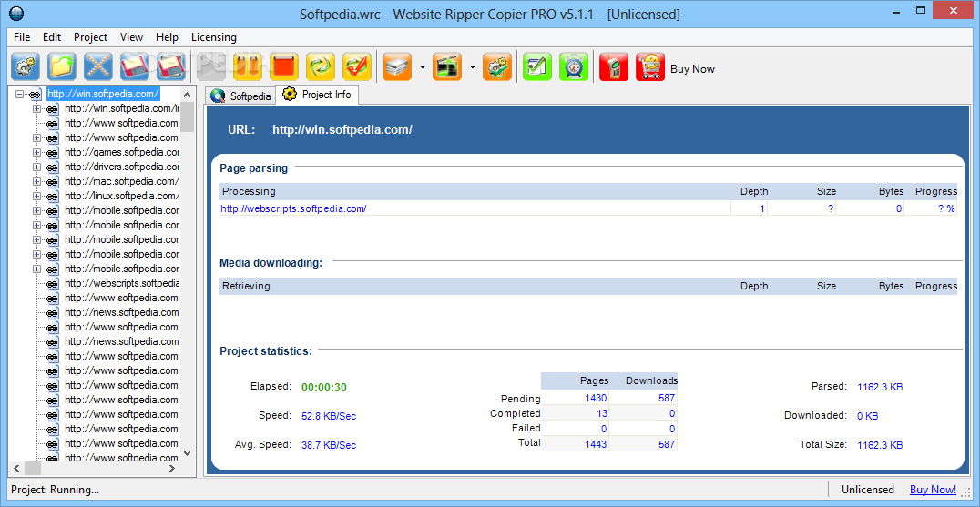Open dropdown arrow beside stacked pages icon
The image size is (980, 507).
tap(422, 66)
